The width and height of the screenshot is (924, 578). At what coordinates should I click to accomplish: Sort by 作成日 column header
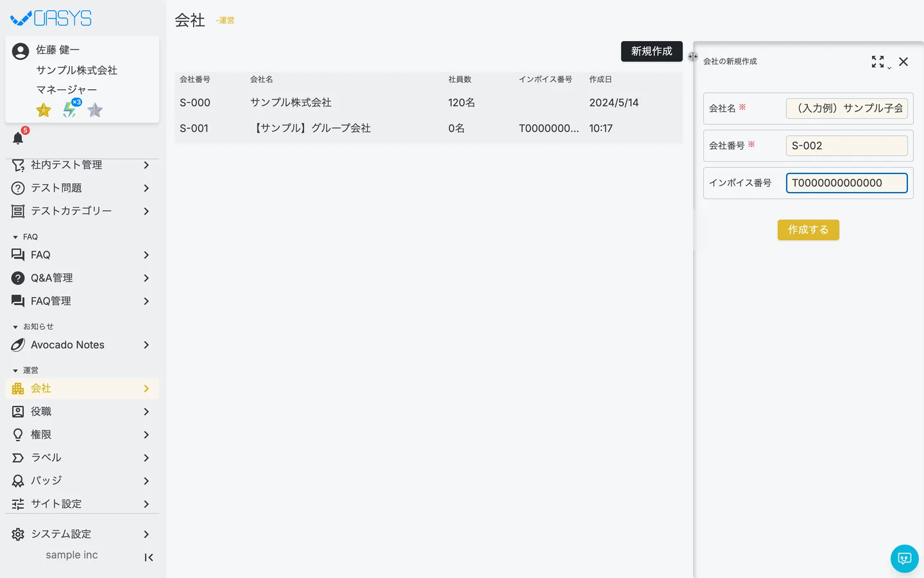point(601,80)
